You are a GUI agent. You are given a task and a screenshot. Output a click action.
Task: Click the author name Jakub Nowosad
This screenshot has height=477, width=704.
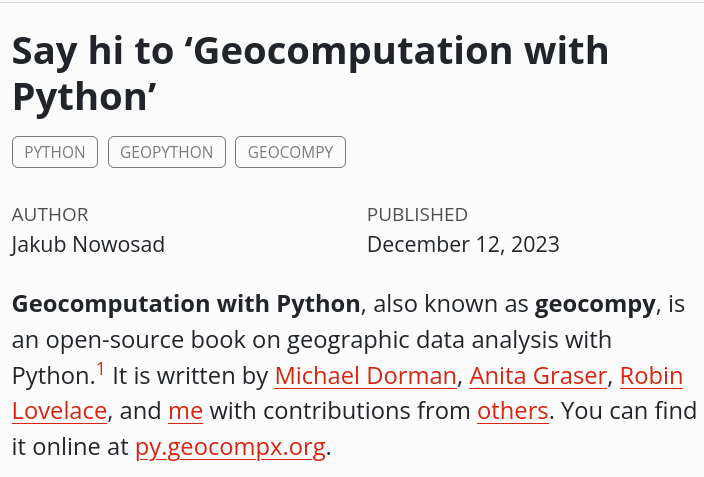coord(88,244)
